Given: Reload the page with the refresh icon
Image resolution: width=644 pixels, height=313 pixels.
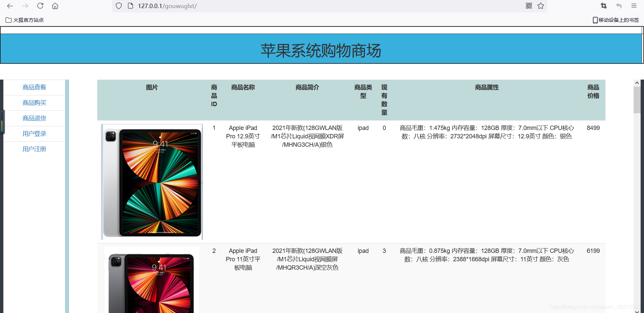Looking at the screenshot, I should pyautogui.click(x=40, y=6).
